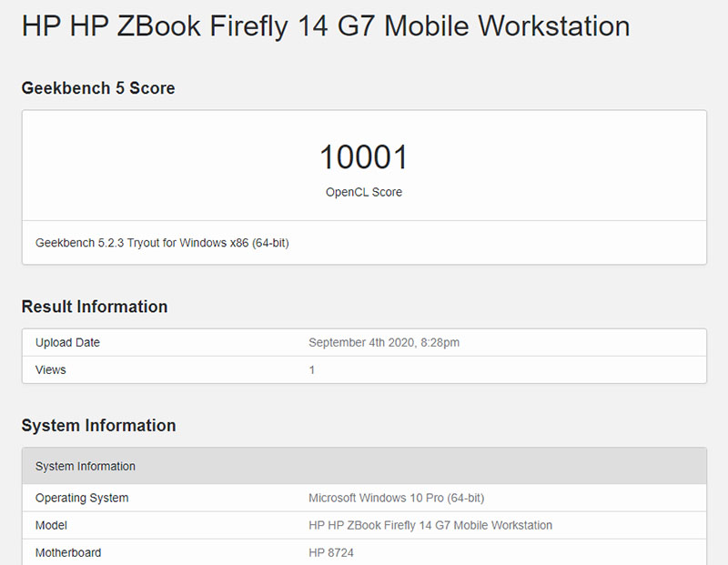Image resolution: width=728 pixels, height=565 pixels.
Task: Click the Upload Date label
Action: (67, 343)
